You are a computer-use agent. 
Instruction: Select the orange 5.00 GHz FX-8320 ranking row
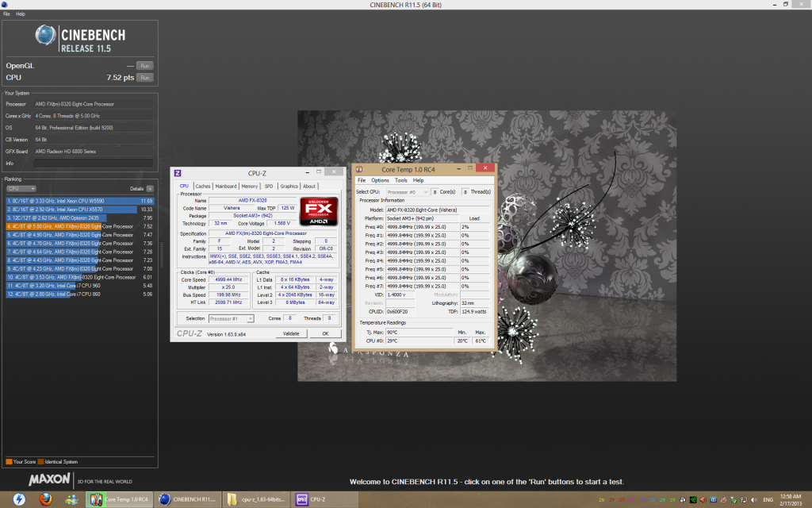pyautogui.click(x=80, y=226)
